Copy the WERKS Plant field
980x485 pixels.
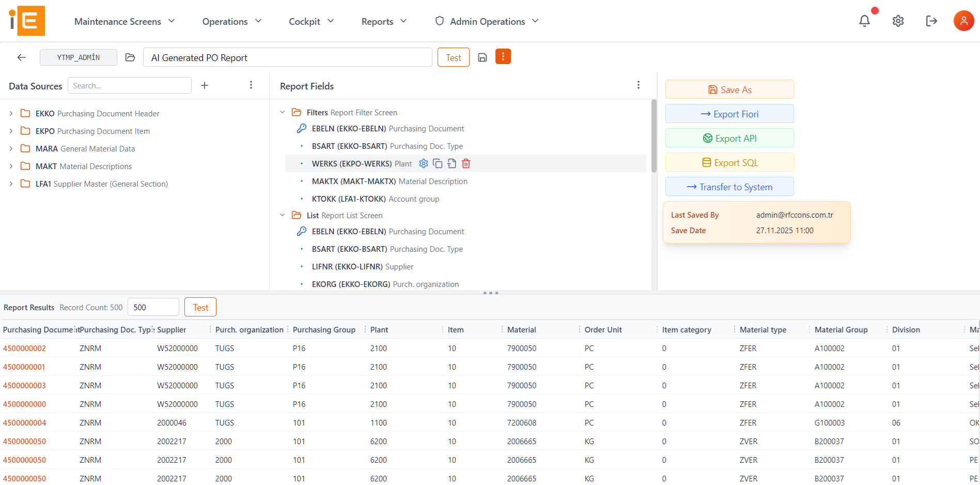[438, 163]
